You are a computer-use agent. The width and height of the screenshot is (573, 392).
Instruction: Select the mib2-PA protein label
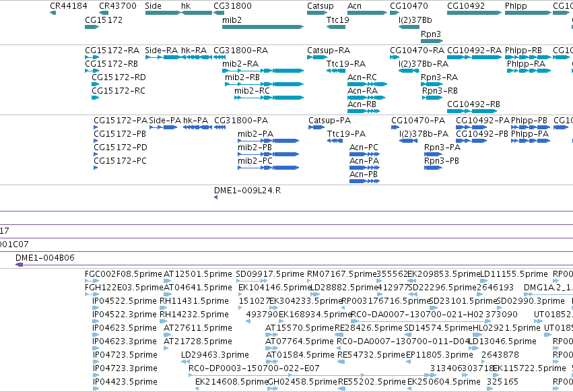click(255, 134)
